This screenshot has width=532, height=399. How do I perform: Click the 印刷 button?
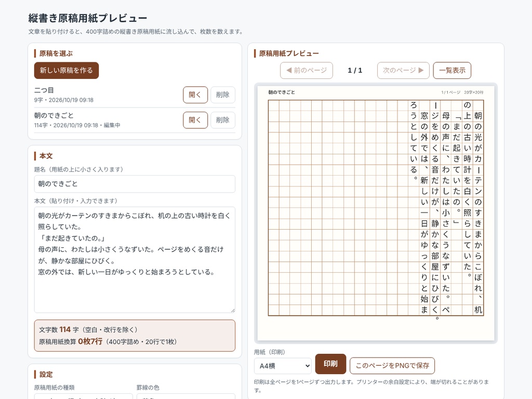tap(330, 364)
